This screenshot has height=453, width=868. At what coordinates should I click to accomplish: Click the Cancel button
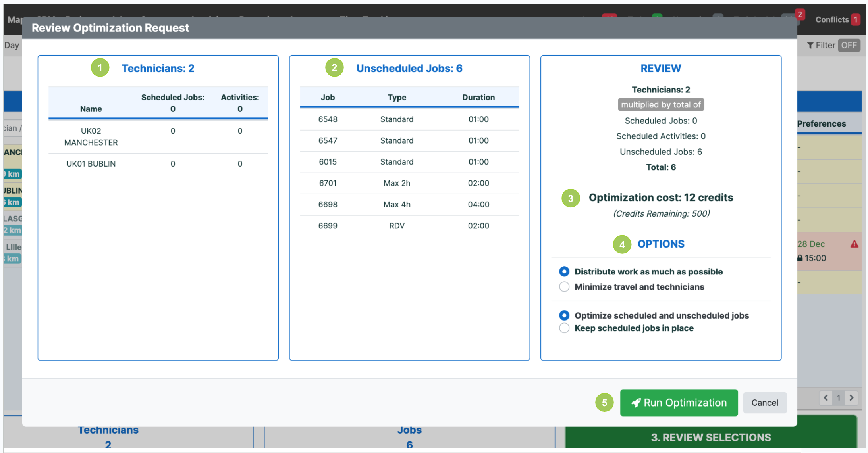(x=765, y=403)
